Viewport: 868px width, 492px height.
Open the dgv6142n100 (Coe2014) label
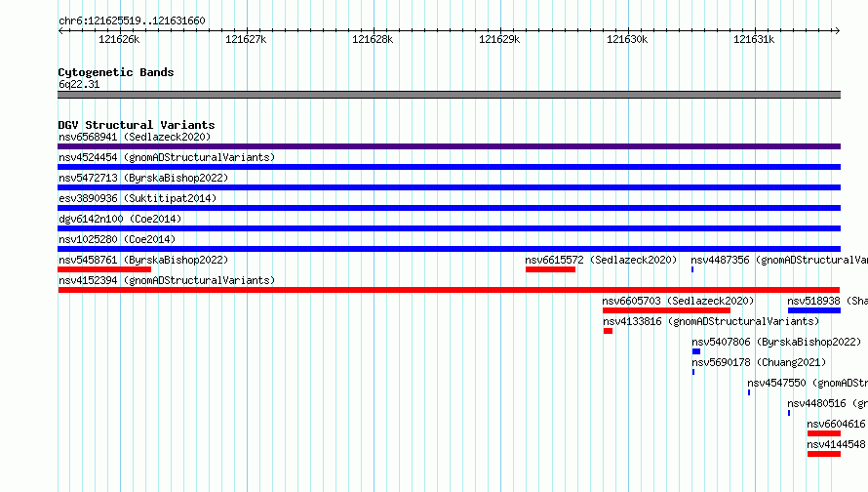pos(120,219)
